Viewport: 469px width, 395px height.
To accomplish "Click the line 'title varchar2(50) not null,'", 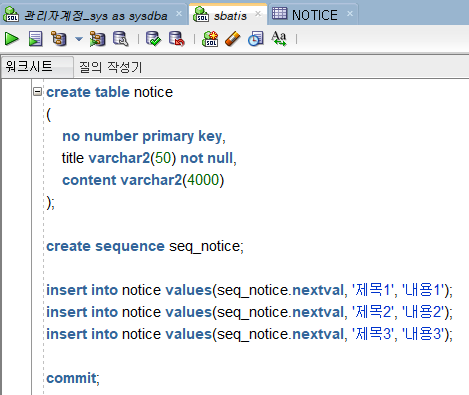I will (x=149, y=158).
